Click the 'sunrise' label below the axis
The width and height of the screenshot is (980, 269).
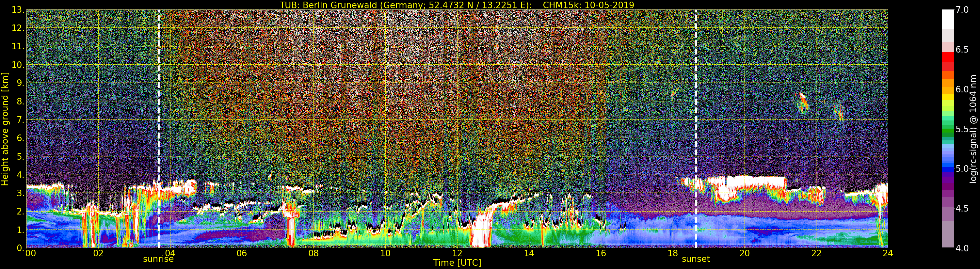click(158, 259)
